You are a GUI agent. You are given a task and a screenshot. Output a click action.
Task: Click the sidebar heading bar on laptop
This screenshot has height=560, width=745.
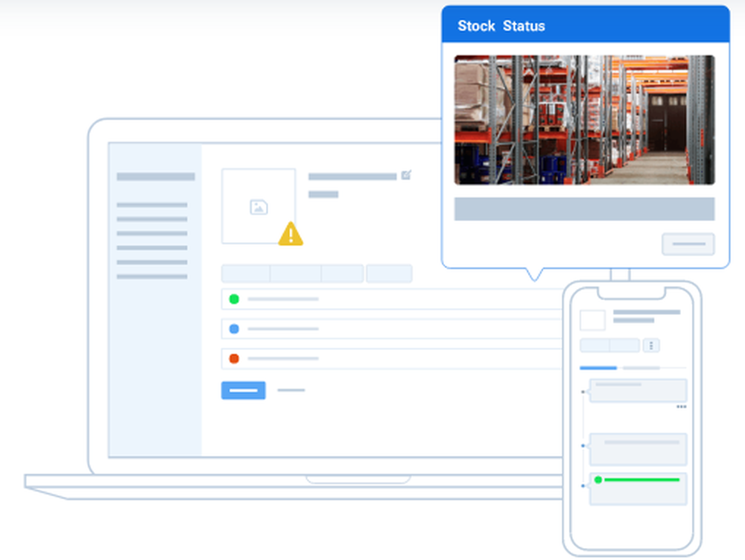click(156, 176)
